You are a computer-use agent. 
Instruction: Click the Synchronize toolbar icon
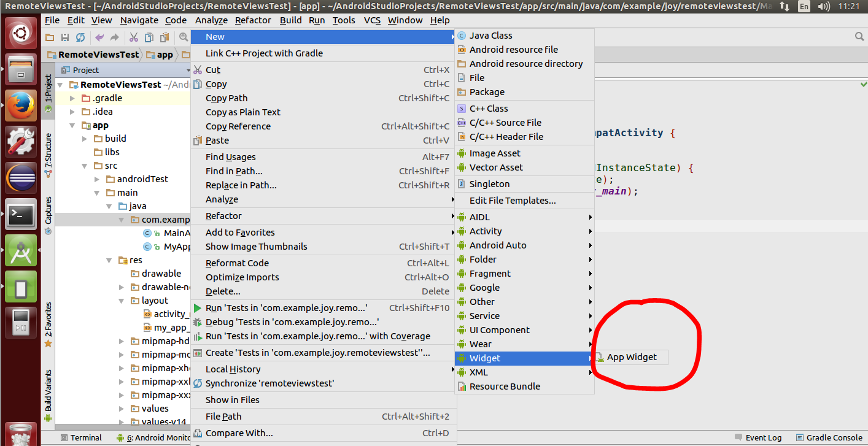(79, 37)
